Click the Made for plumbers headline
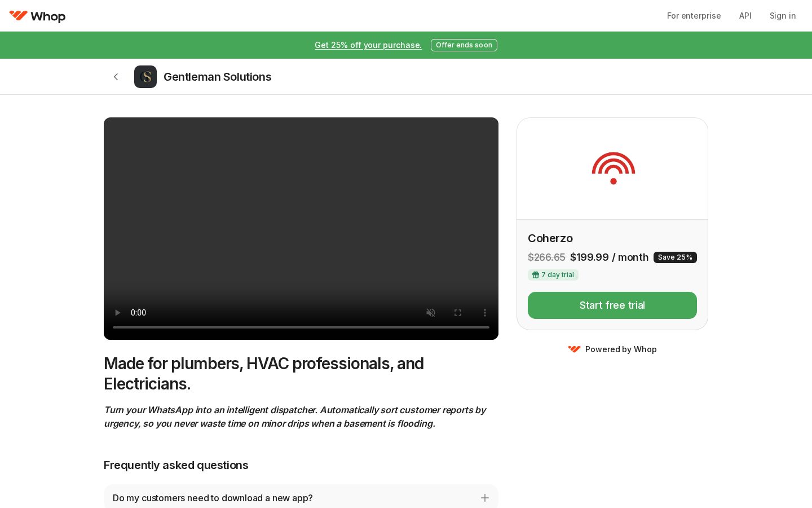This screenshot has width=812, height=508. 264,374
